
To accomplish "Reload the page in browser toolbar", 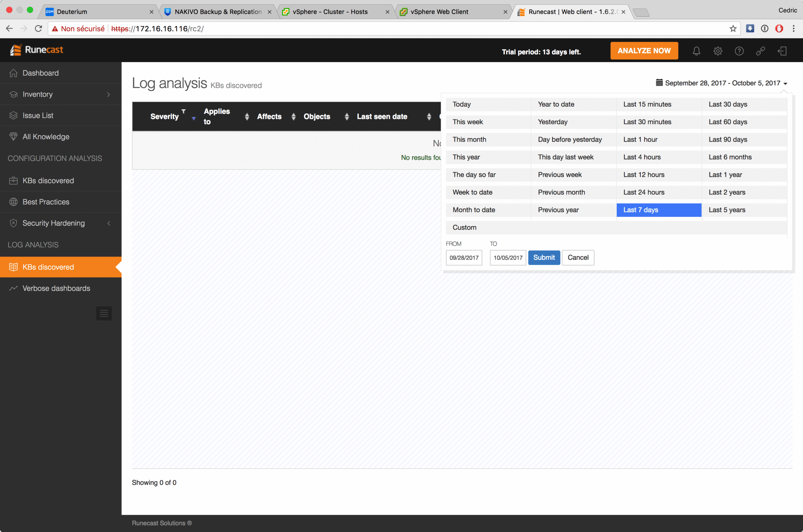I will pos(38,29).
